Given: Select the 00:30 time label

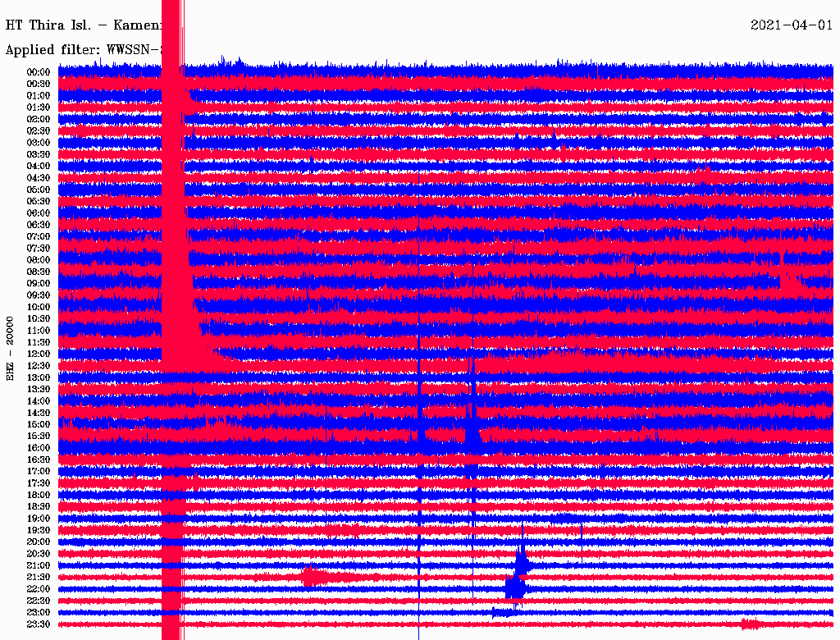Looking at the screenshot, I should click(x=39, y=84).
